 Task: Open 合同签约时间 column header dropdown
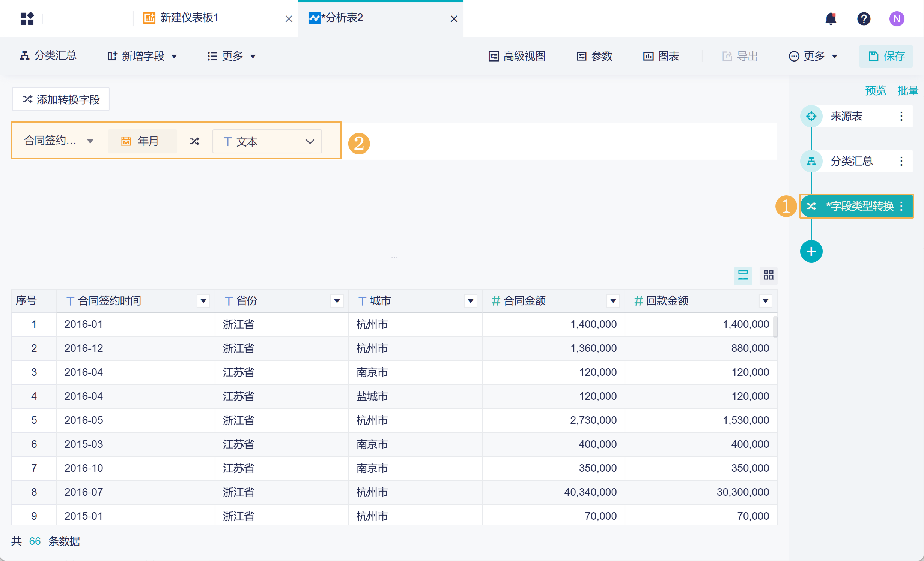(x=203, y=301)
